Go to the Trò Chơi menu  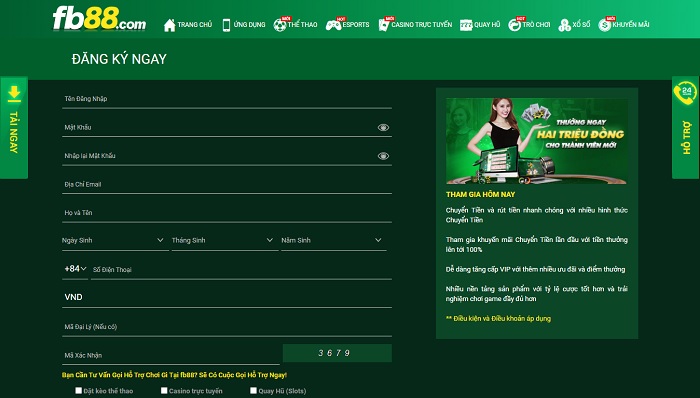point(529,25)
